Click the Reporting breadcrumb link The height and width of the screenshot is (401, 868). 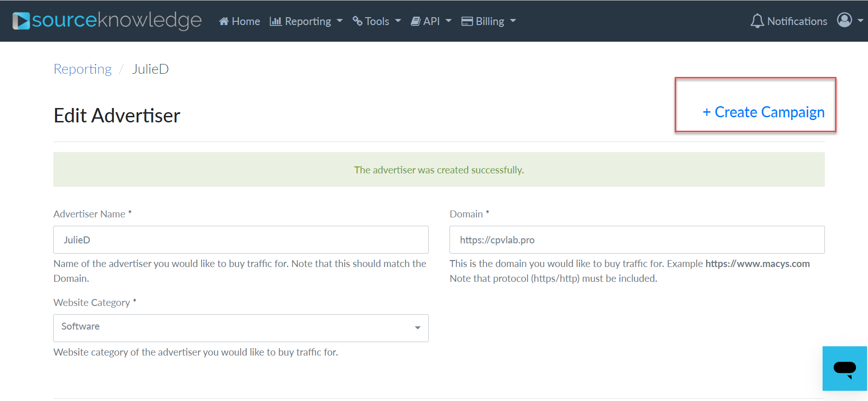pyautogui.click(x=82, y=69)
